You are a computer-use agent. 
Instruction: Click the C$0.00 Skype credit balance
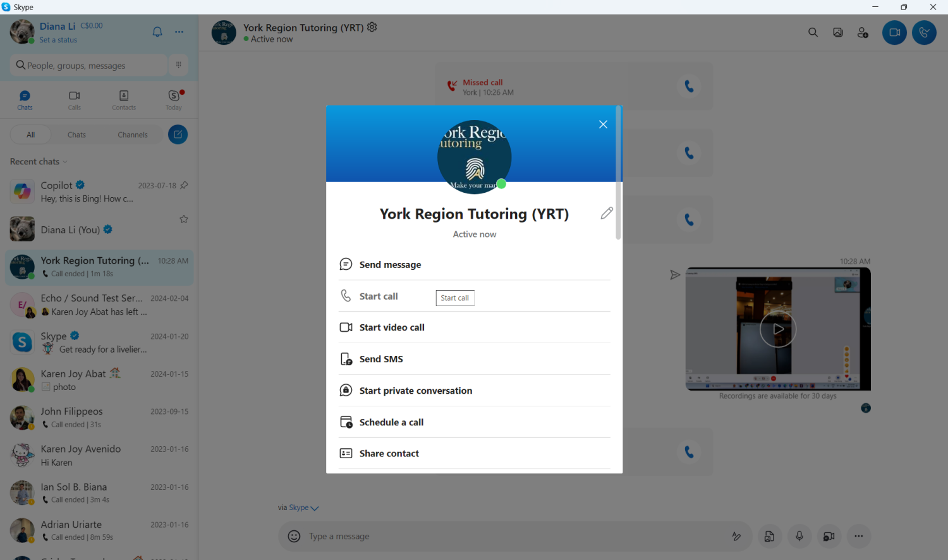click(92, 26)
